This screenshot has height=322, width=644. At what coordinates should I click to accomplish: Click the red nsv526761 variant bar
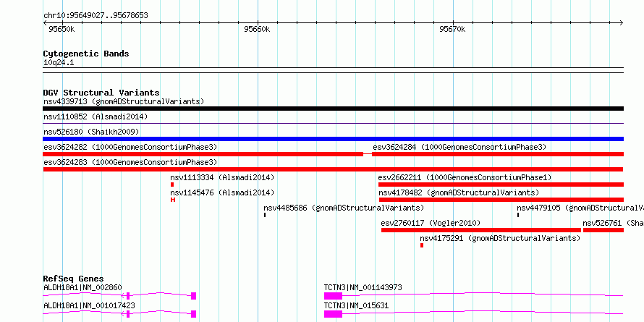click(x=603, y=230)
